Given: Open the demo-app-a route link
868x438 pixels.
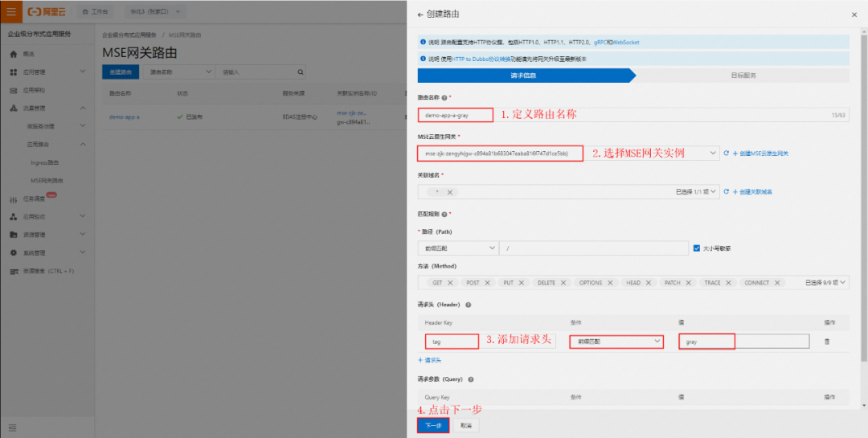Looking at the screenshot, I should pos(125,117).
